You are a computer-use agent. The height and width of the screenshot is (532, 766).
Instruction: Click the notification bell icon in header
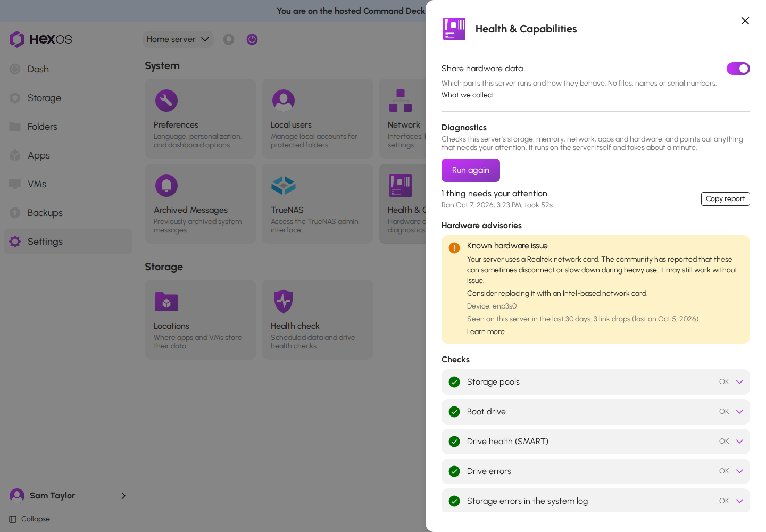[229, 39]
